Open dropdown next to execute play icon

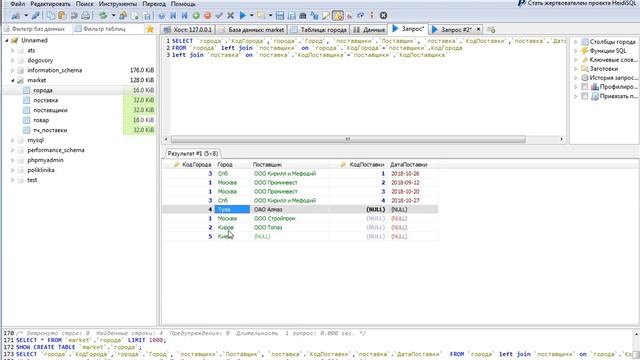click(x=251, y=16)
